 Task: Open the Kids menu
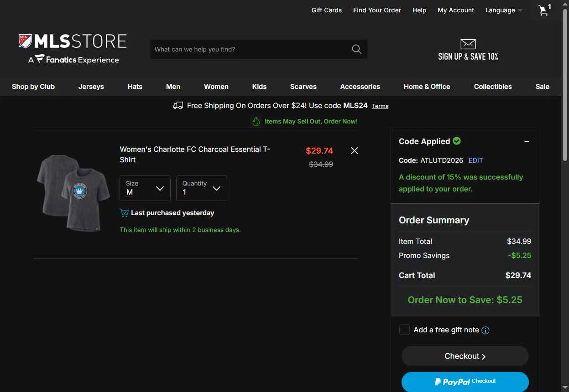point(260,87)
